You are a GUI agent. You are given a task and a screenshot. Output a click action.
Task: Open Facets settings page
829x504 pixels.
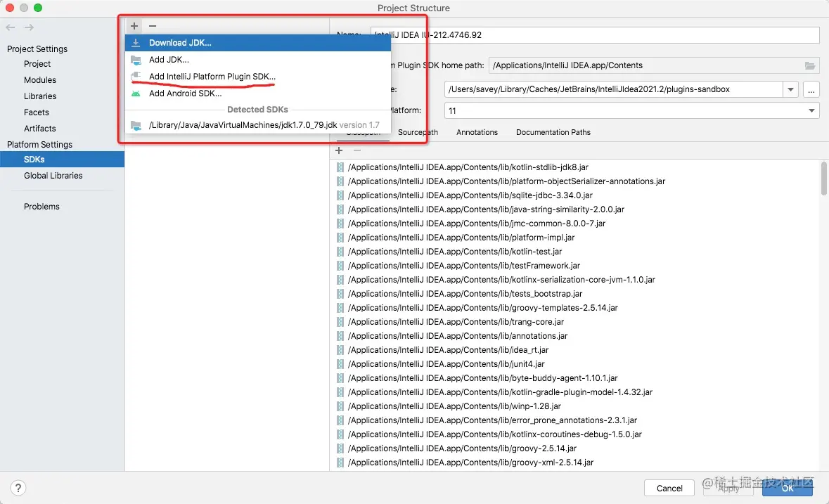pyautogui.click(x=36, y=112)
